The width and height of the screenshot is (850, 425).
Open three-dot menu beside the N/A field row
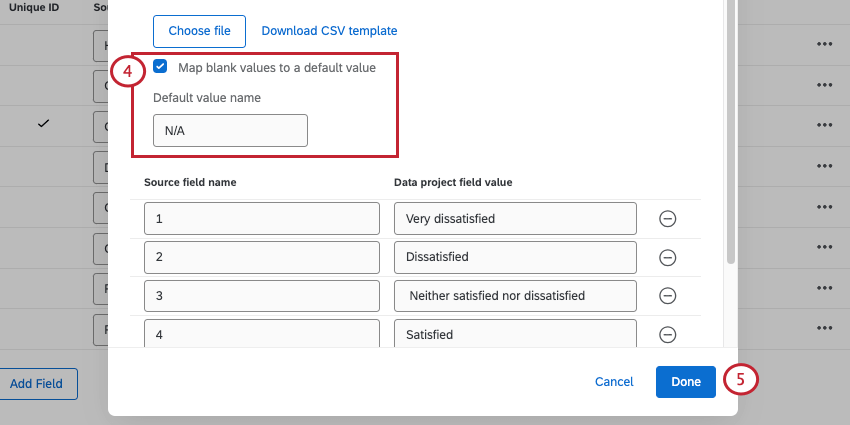(x=824, y=125)
